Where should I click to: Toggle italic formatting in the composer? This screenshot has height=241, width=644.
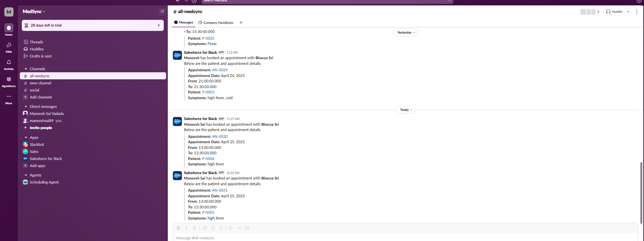(186, 228)
